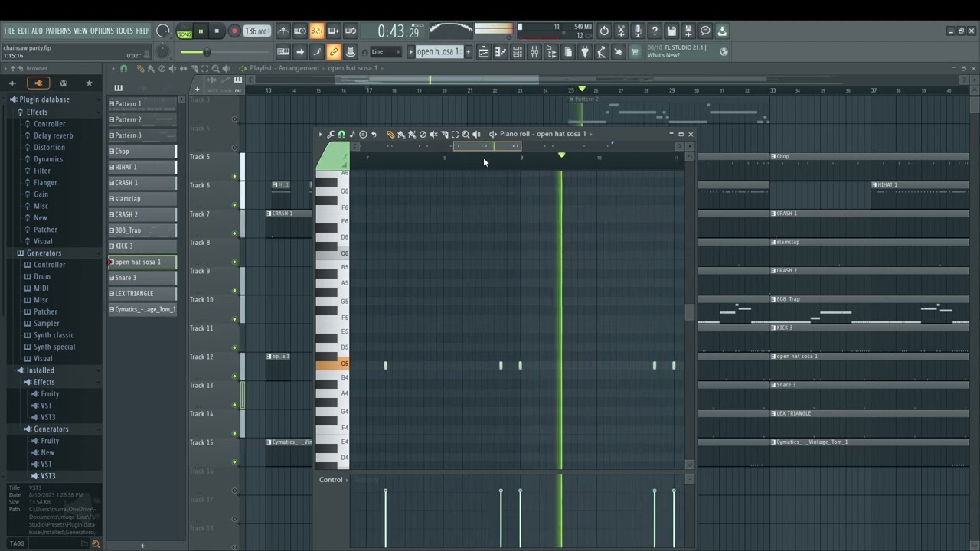
Task: Activate the select tool in Piano roll
Action: coord(455,134)
